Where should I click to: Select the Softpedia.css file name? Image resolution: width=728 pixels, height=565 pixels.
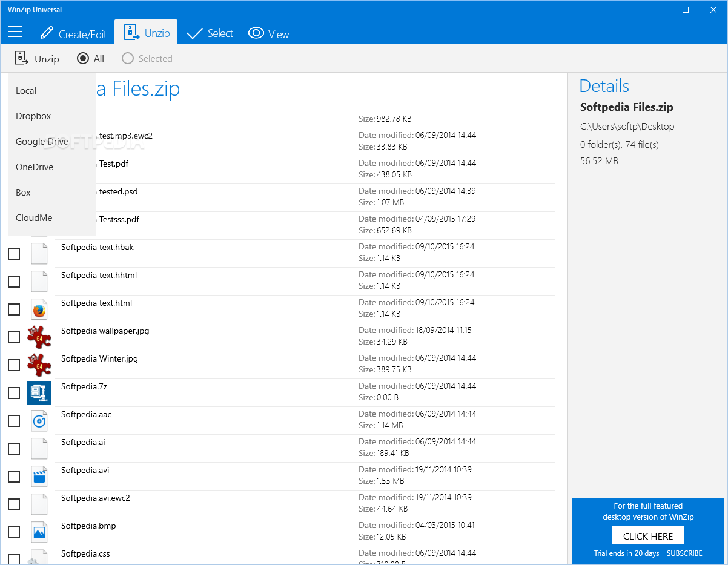pyautogui.click(x=85, y=553)
